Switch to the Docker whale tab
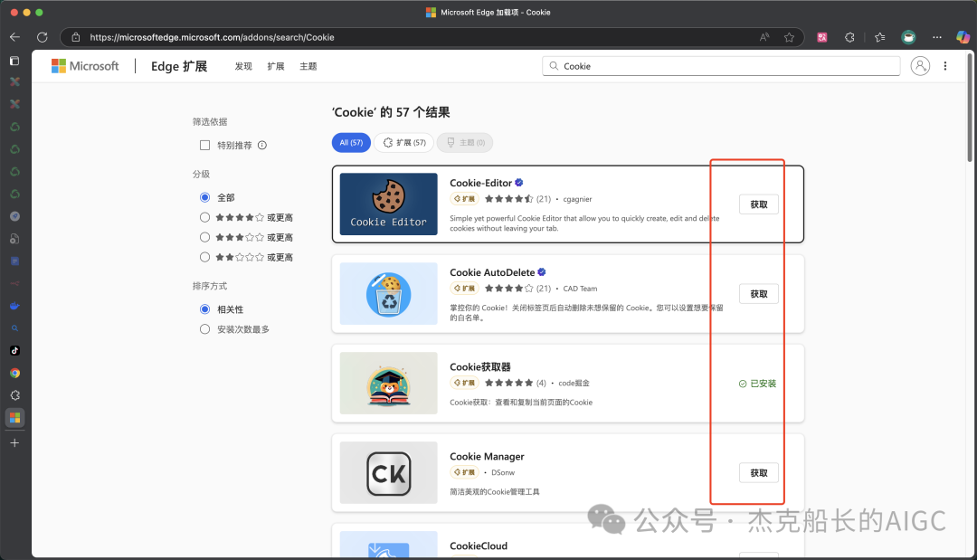The image size is (977, 560). [15, 306]
